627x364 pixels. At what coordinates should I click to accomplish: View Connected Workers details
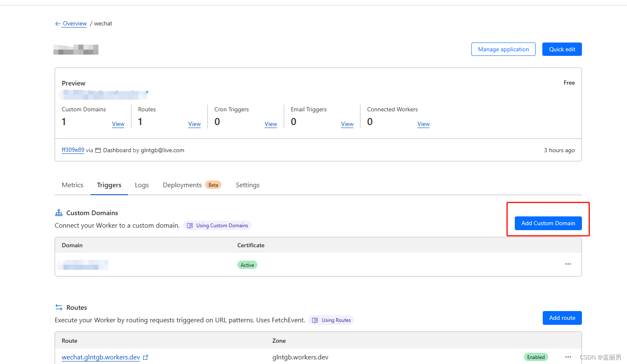coord(423,124)
